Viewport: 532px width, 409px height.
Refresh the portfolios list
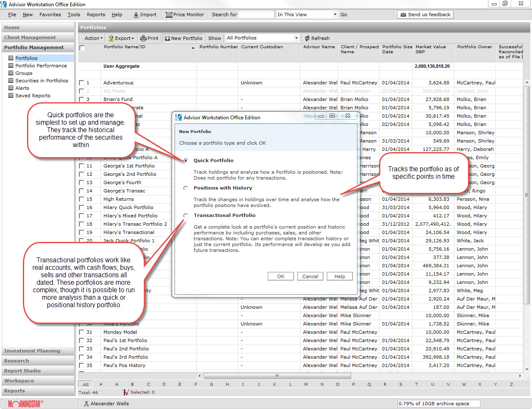coord(317,38)
